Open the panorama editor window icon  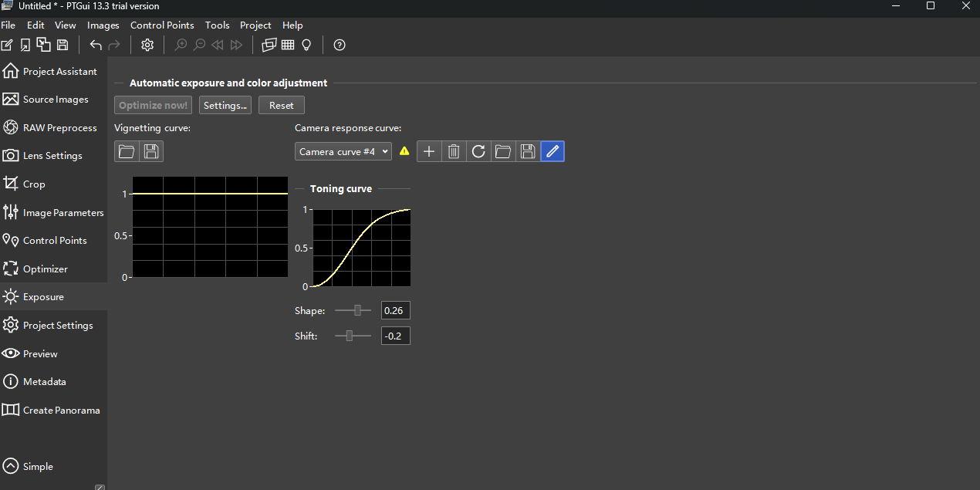point(269,45)
